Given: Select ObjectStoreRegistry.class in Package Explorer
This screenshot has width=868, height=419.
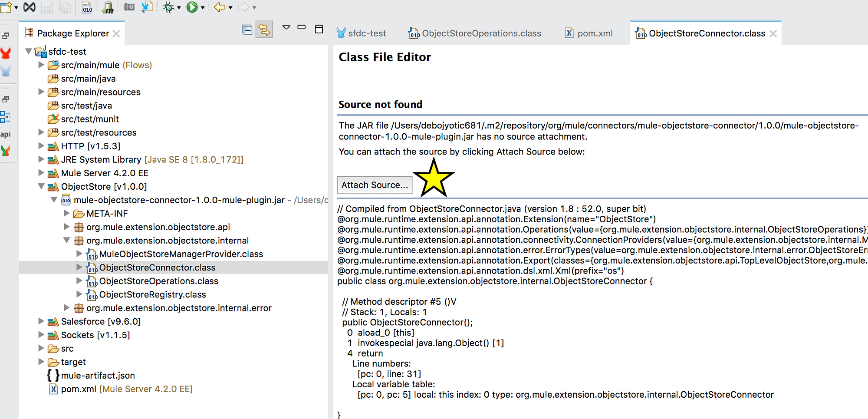Looking at the screenshot, I should (152, 294).
